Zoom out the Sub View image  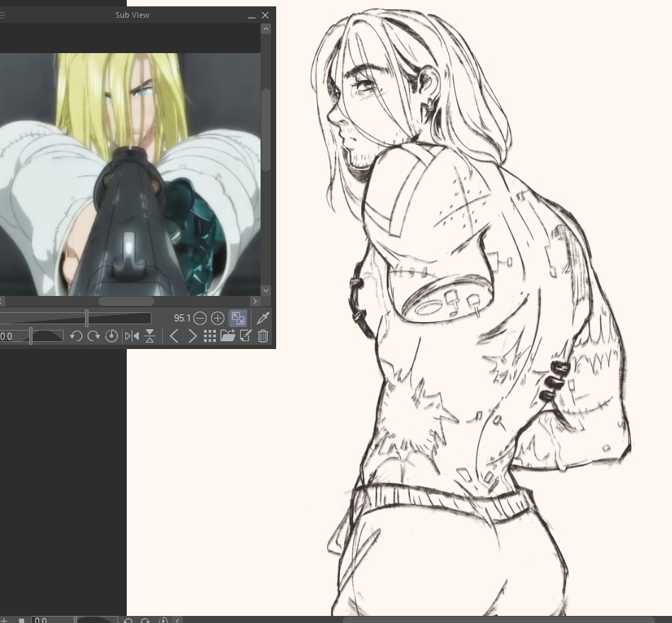coord(200,319)
